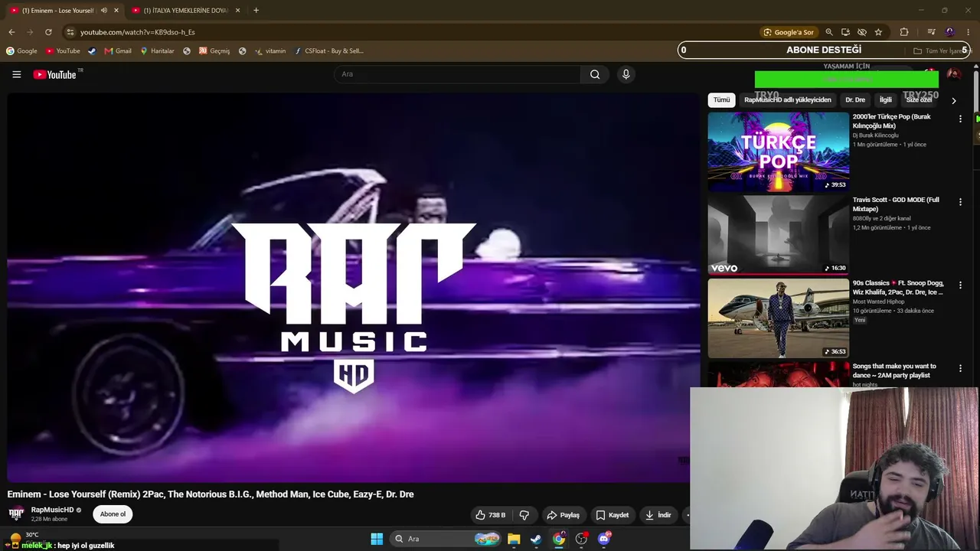Click the YouTube search magnifier button
Viewport: 980px width, 551px height.
pos(595,74)
